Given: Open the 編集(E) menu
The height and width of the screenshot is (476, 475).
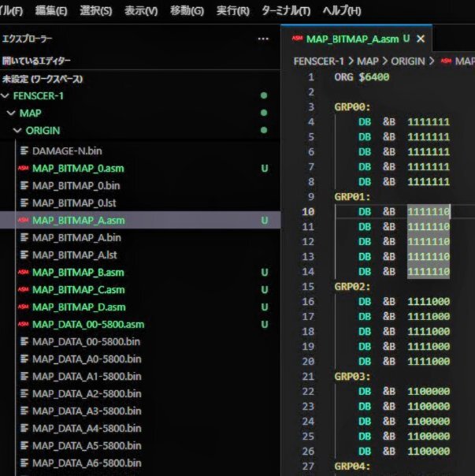Looking at the screenshot, I should click(51, 11).
